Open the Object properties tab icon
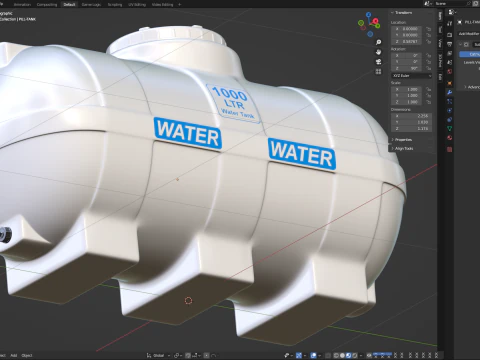This screenshot has width=480, height=360. 450,83
